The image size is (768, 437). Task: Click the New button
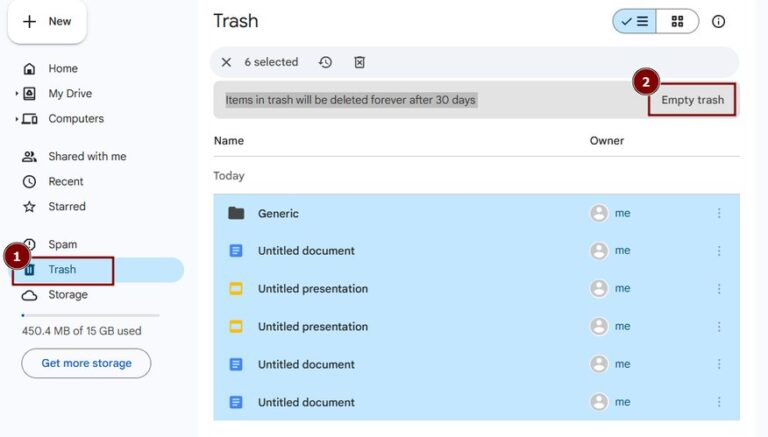[x=47, y=22]
